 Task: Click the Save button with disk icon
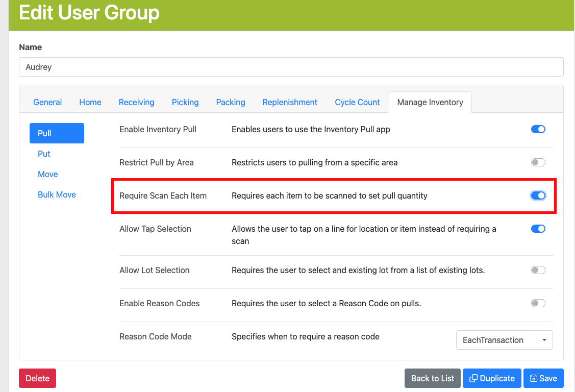click(x=543, y=378)
